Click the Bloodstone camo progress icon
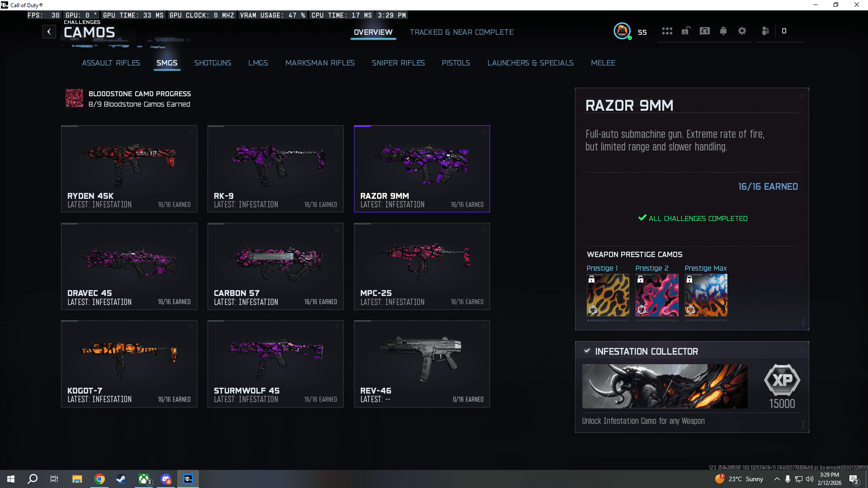The width and height of the screenshot is (868, 488). (75, 98)
